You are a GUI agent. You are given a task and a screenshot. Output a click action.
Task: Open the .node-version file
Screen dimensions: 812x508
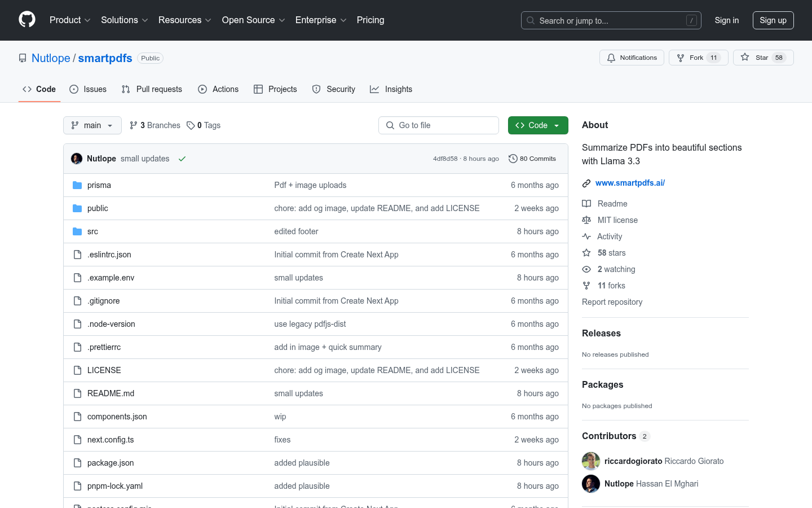pyautogui.click(x=111, y=324)
